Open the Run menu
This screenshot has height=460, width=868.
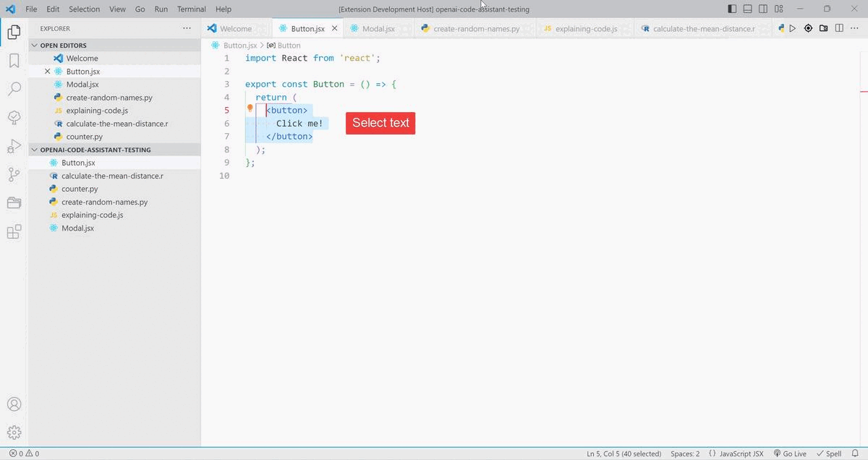pyautogui.click(x=161, y=9)
